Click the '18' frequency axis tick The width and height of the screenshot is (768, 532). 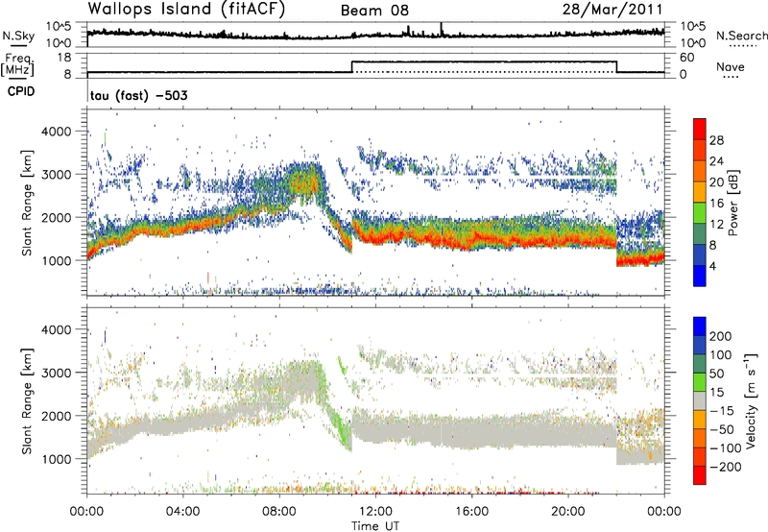tap(64, 58)
